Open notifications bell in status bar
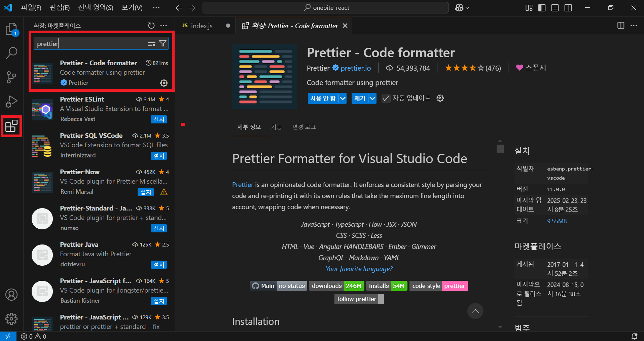 634,336
